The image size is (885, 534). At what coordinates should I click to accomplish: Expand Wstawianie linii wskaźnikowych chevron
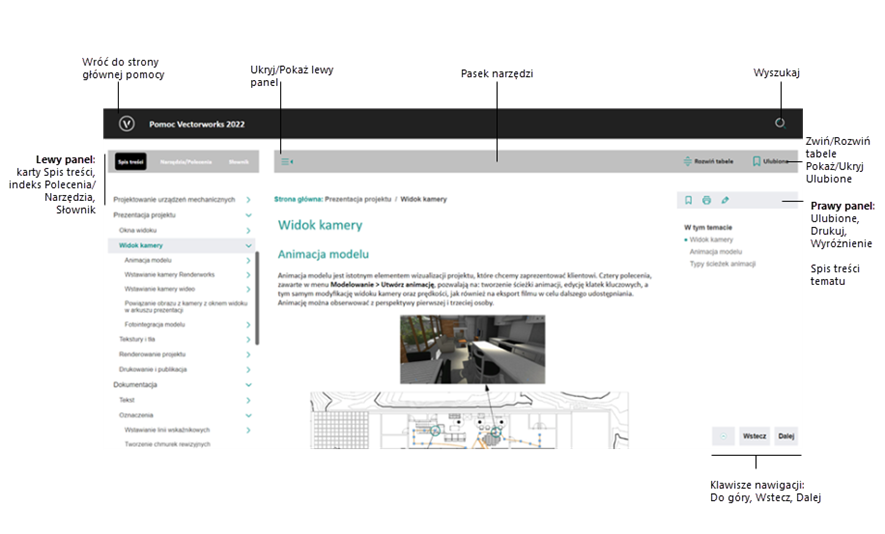(248, 430)
